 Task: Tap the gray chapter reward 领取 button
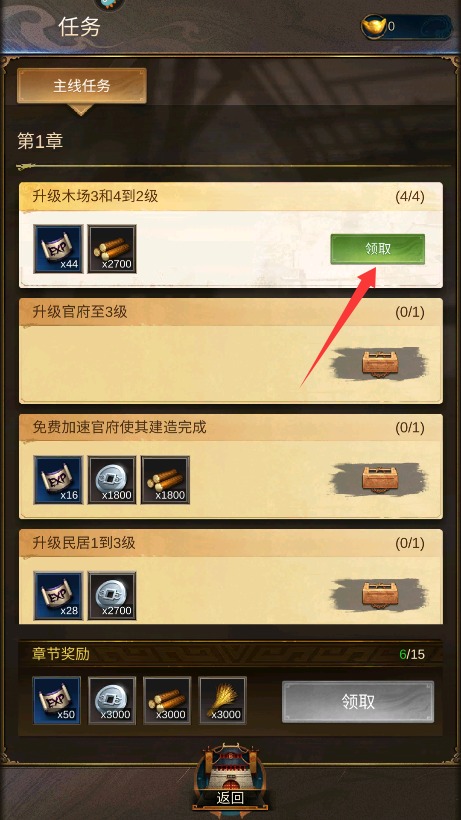pos(358,701)
